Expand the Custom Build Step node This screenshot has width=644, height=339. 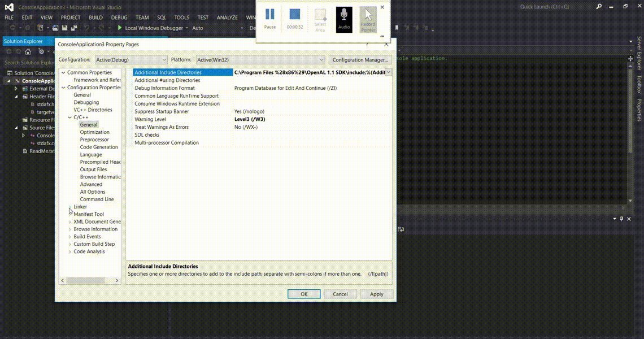tap(70, 244)
